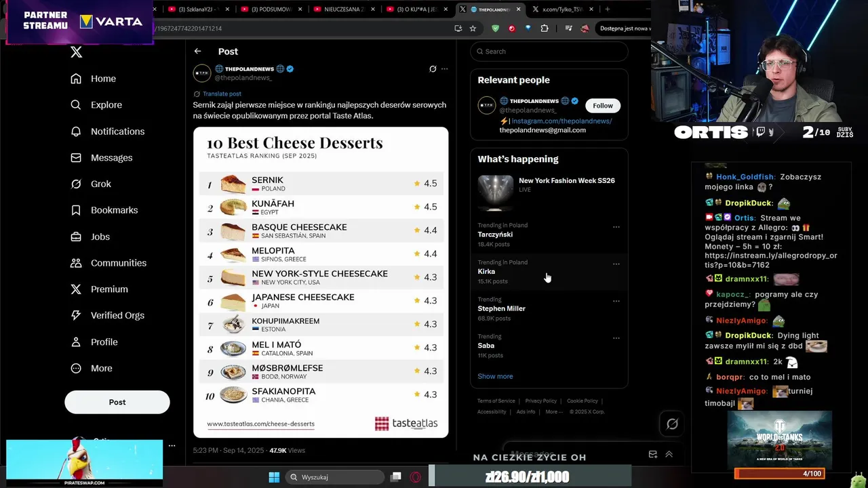Open Opera GX from the taskbar

coord(415,477)
